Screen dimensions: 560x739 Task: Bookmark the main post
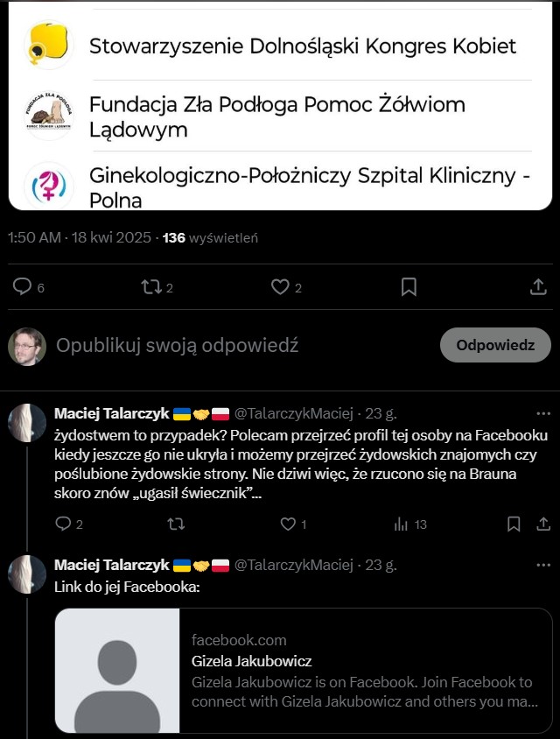409,287
